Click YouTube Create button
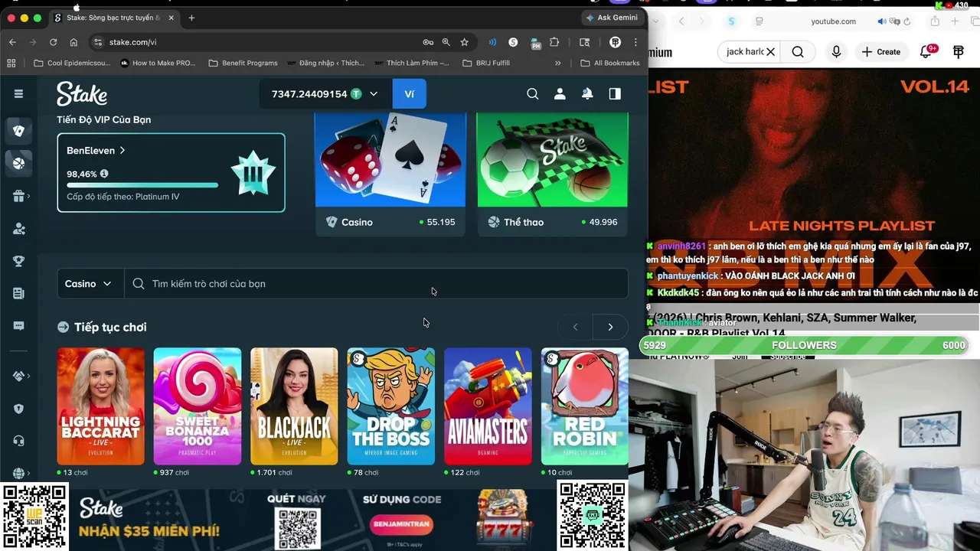The width and height of the screenshot is (980, 551). (881, 51)
